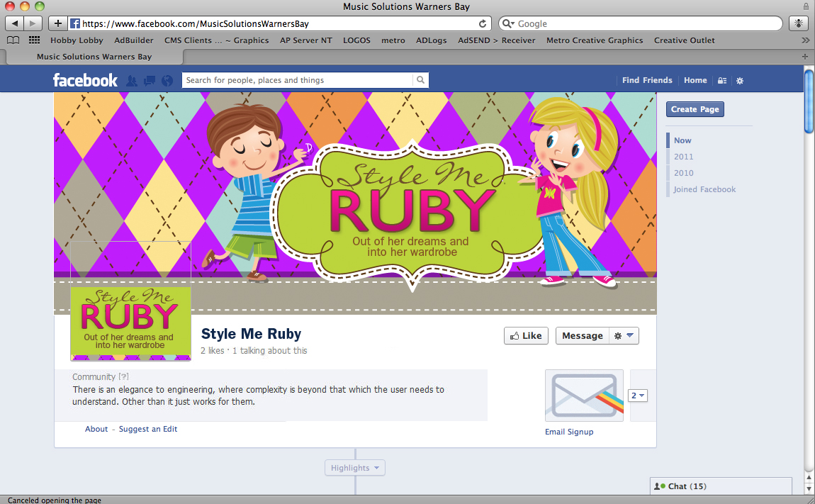Open privacy shortcuts icon in Facebook header
Screen dimensions: 815x504
[x=722, y=81]
